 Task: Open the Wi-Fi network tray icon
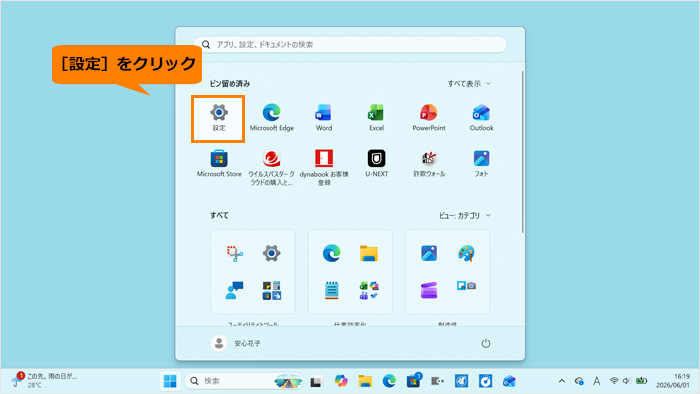pos(614,381)
